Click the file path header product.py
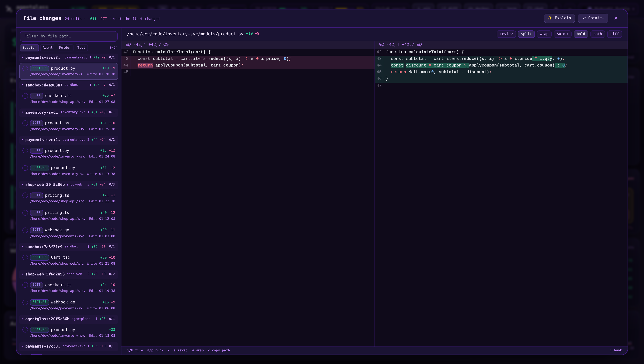The height and width of the screenshot is (364, 644). 185,34
